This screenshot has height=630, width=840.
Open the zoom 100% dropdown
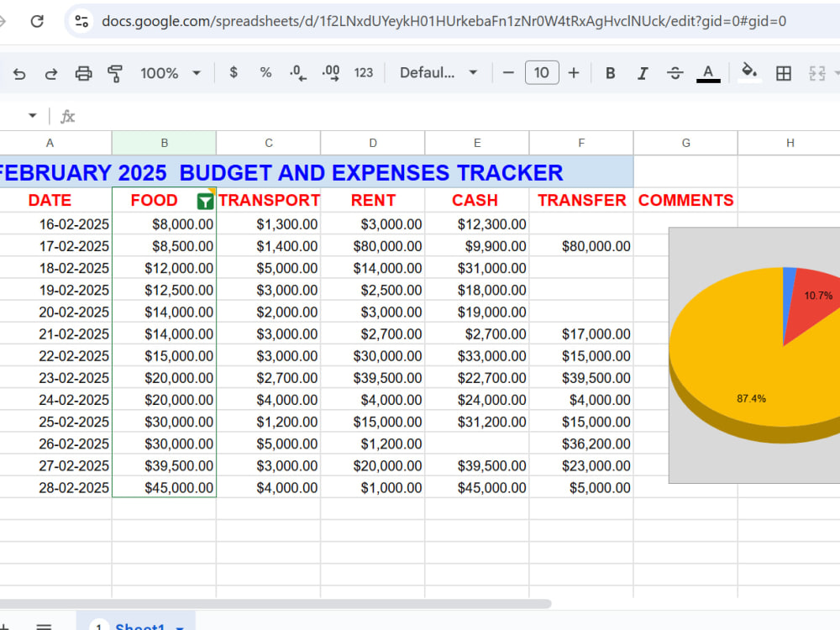[170, 73]
